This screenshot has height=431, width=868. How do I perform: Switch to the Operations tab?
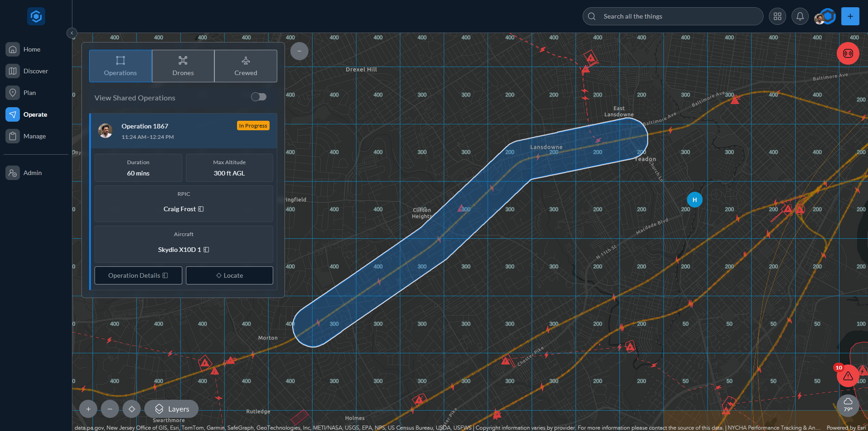tap(120, 66)
